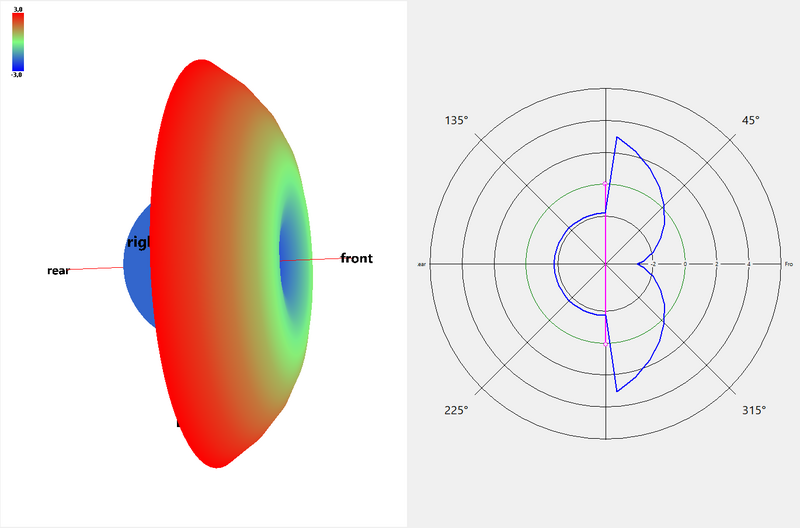Click the 4 tick label on polar axis
Viewport: 800px width, 528px height.
pos(749,264)
